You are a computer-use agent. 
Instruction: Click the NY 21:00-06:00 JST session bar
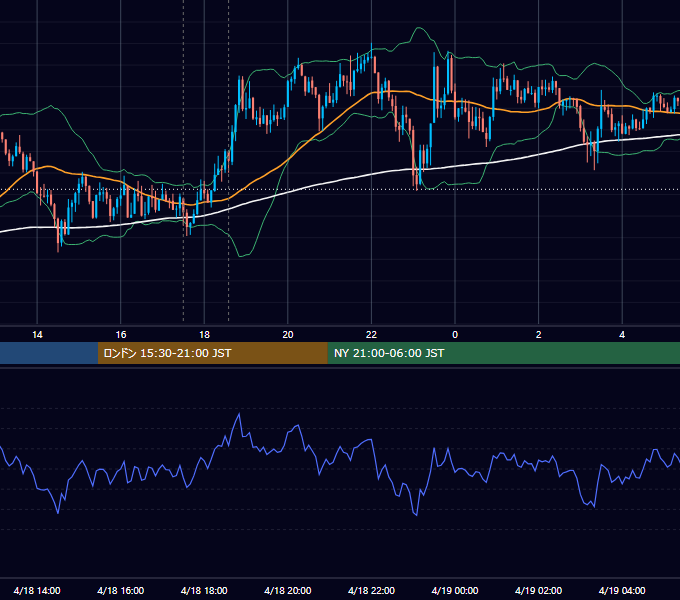tap(503, 353)
